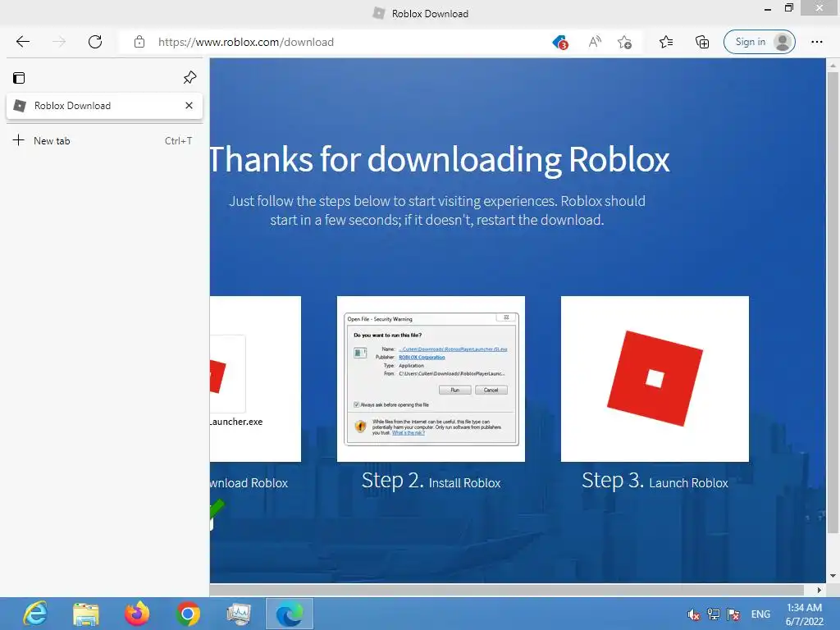Open Internet Explorer from taskbar

pyautogui.click(x=35, y=614)
